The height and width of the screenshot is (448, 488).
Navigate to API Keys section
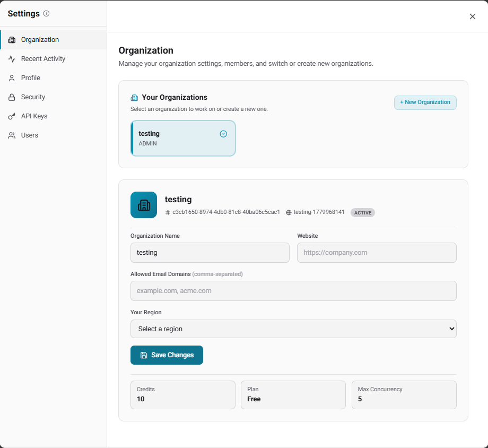click(x=54, y=116)
